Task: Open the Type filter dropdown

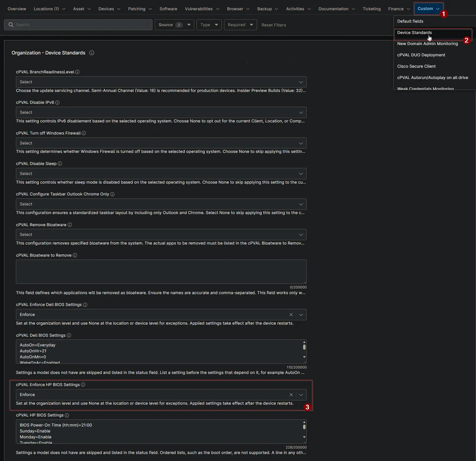Action: (x=209, y=25)
